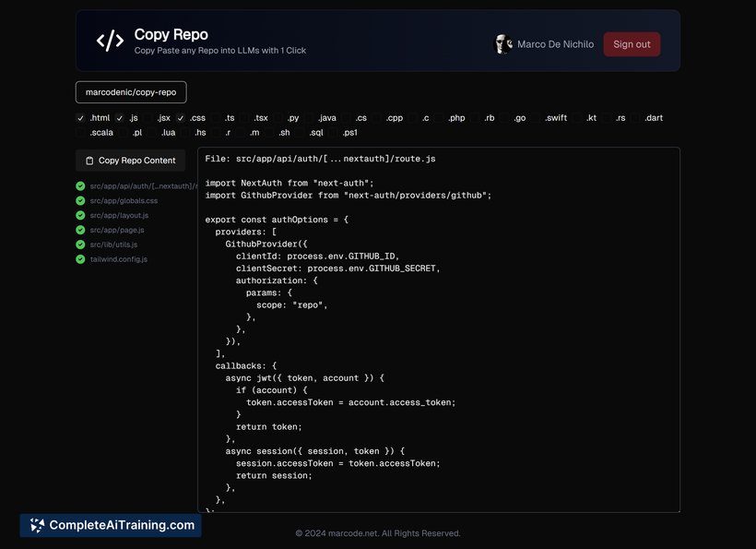Enable the .ts file type
The height and width of the screenshot is (549, 756).
[216, 118]
